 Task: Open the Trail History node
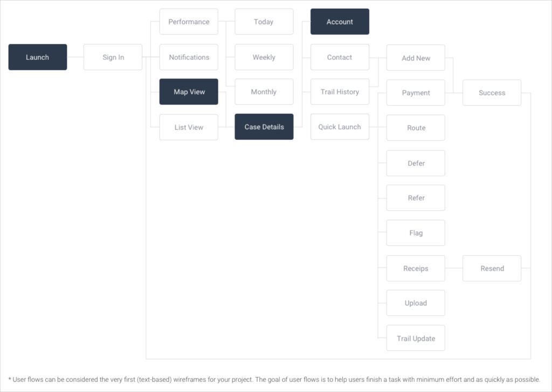click(340, 92)
